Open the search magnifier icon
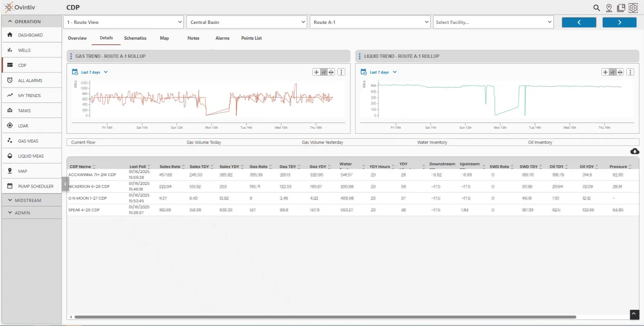Viewport: 644px width, 326px height. tap(596, 8)
